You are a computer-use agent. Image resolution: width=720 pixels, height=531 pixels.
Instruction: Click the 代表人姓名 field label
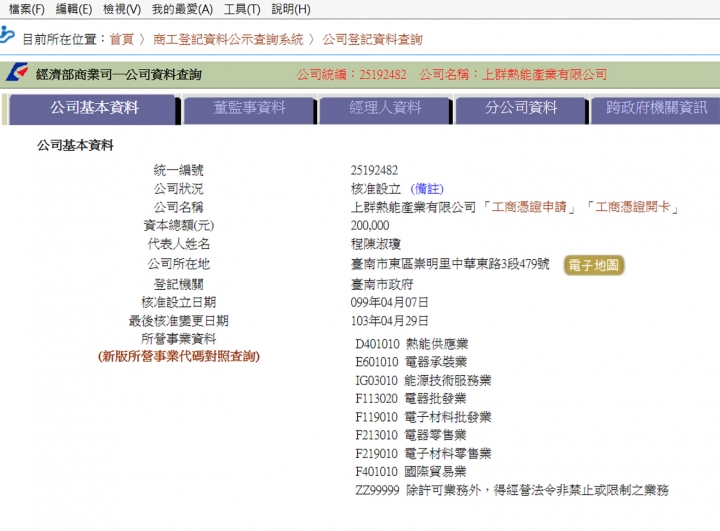[179, 244]
